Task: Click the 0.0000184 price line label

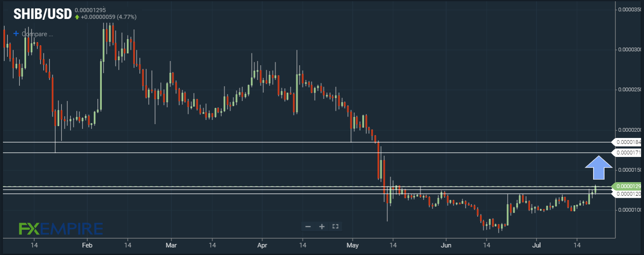Action: tap(627, 142)
